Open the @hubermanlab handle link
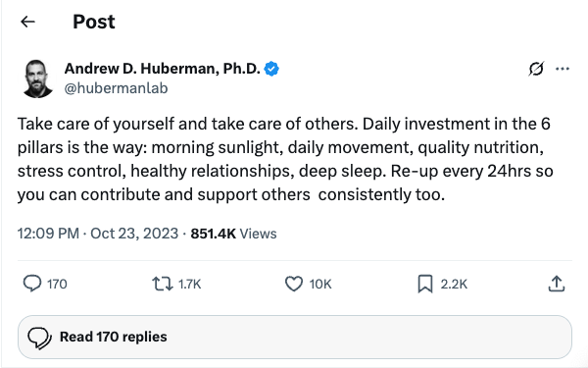Viewport: 588px width, 368px height. [x=116, y=88]
